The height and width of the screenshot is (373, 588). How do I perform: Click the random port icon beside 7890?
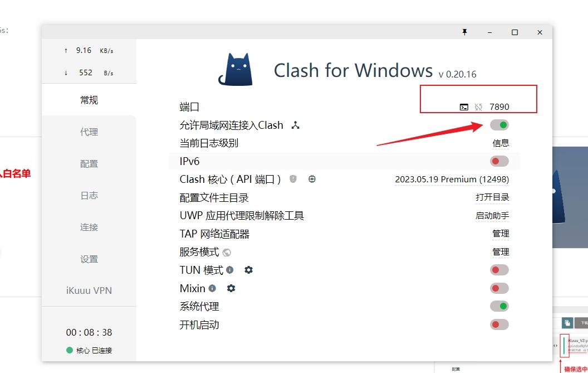[478, 107]
